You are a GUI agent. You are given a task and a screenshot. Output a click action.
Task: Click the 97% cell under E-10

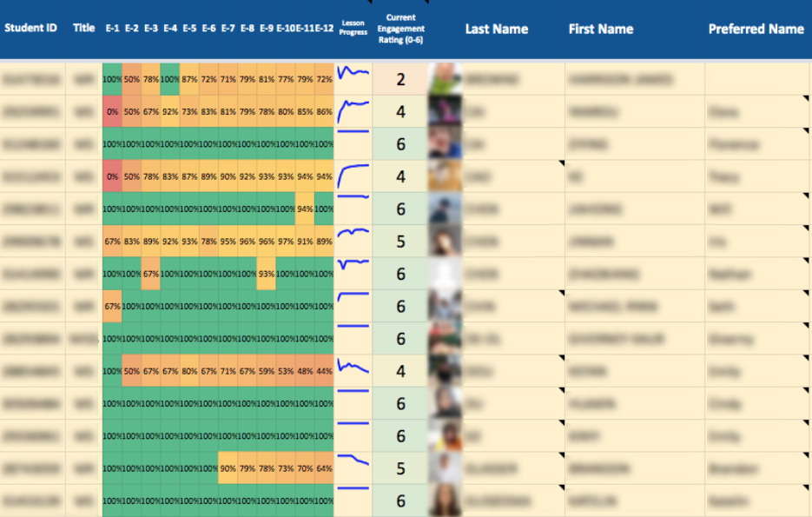(286, 242)
